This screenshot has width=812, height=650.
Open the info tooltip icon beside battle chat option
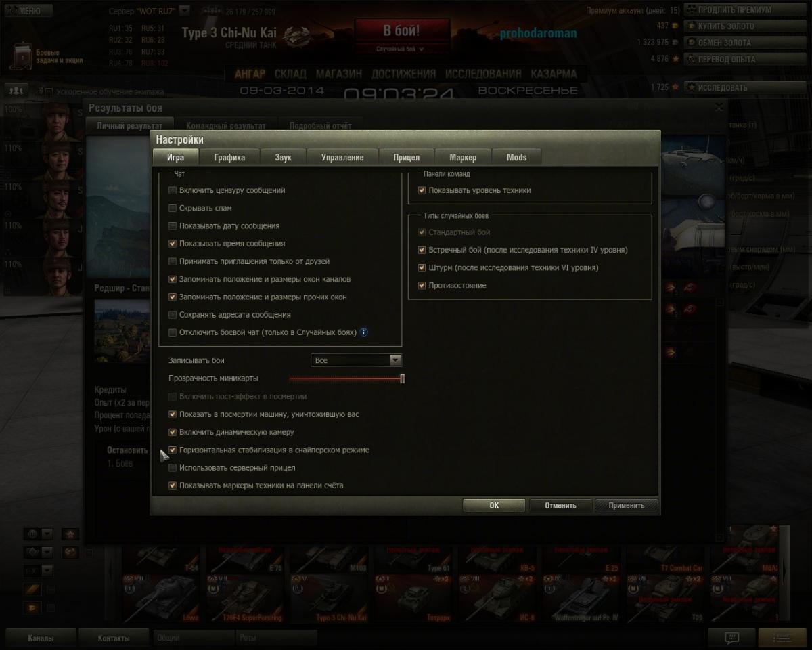coord(363,332)
